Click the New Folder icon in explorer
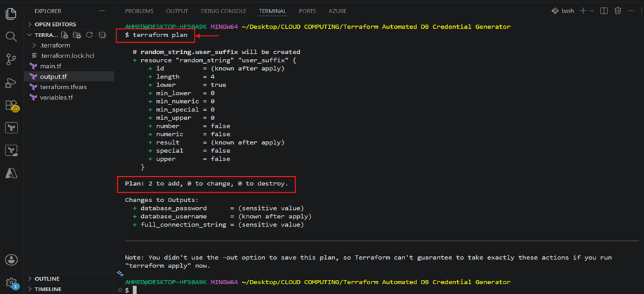Screen dimensions: 644x294 click(x=77, y=35)
